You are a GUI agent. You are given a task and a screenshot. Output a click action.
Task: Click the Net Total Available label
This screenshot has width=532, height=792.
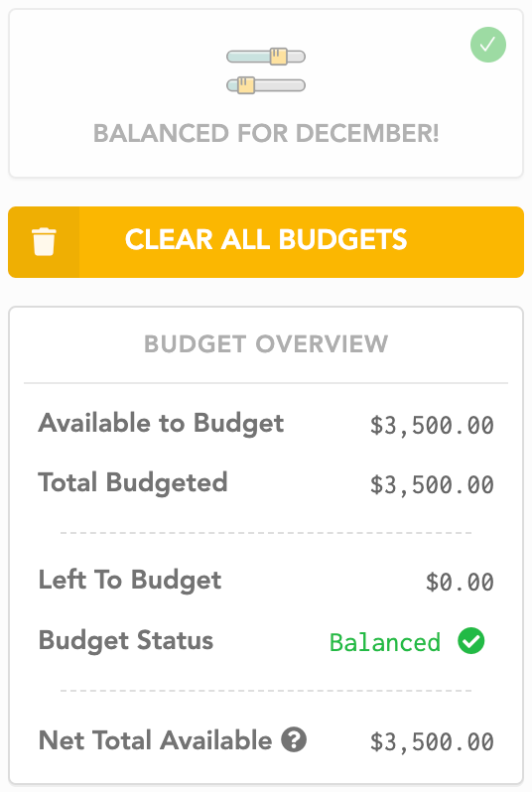[x=155, y=740]
